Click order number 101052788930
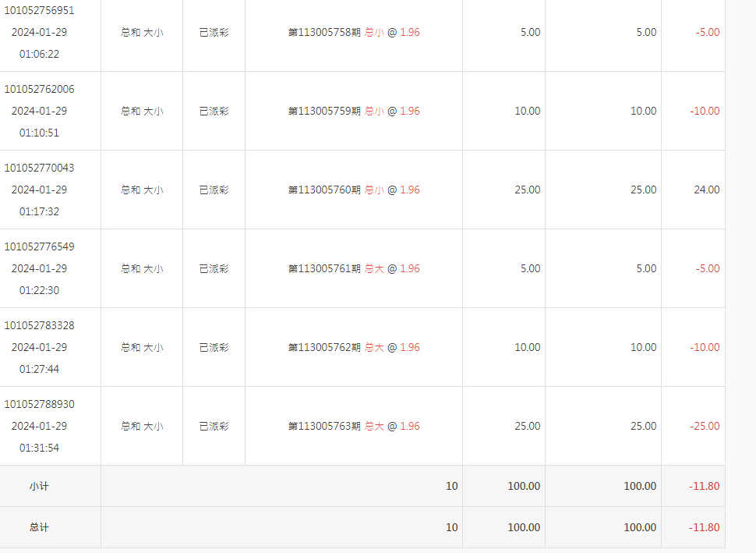 click(40, 404)
